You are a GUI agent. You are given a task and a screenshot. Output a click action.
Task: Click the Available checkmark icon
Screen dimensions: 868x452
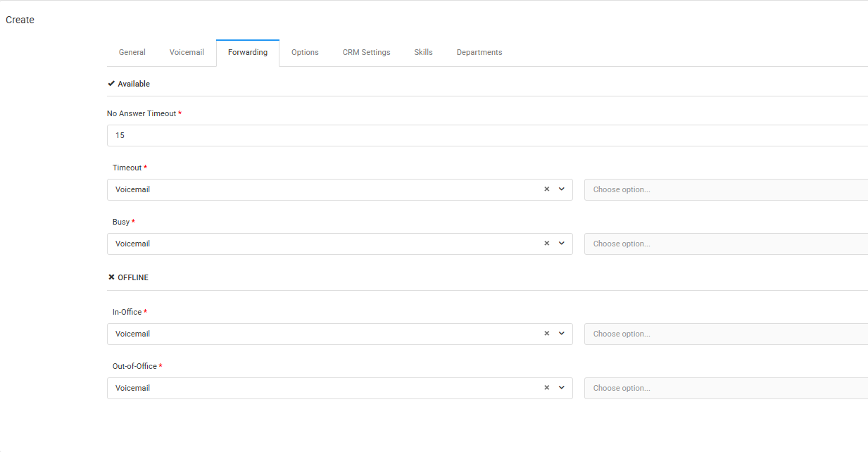pyautogui.click(x=111, y=84)
